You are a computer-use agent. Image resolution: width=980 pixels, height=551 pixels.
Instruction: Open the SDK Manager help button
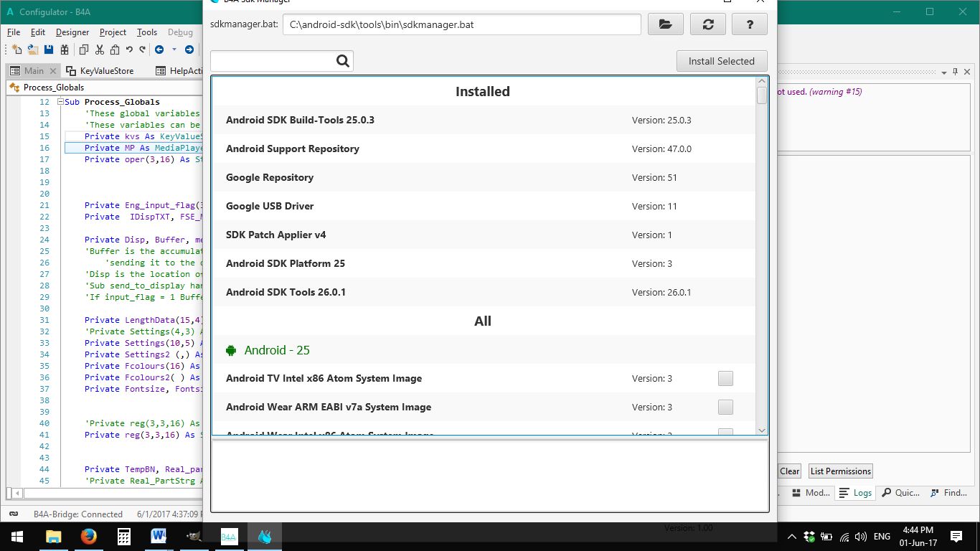click(x=750, y=24)
